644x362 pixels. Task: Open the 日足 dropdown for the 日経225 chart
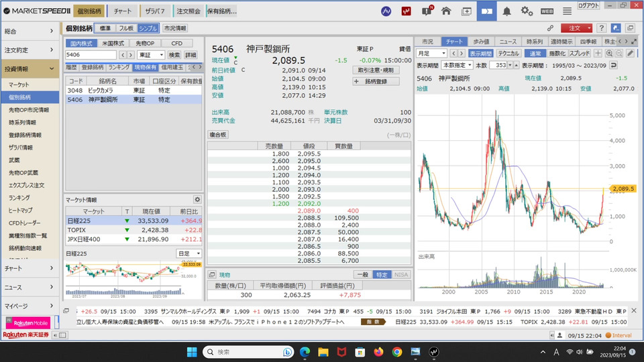tap(189, 253)
